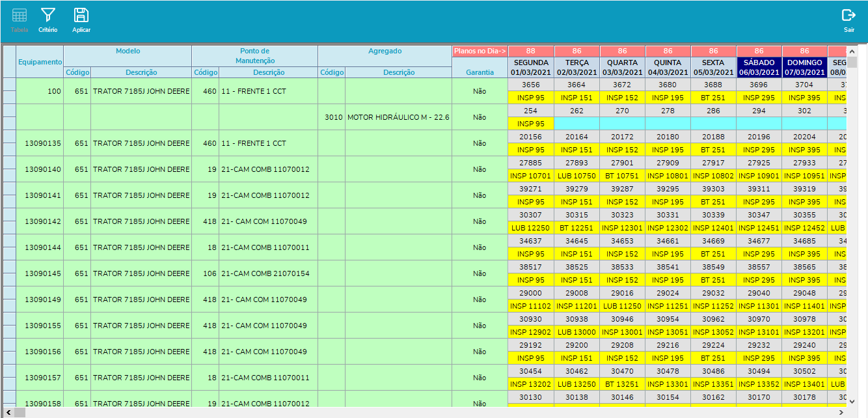Click equipment cell 13090144
Viewport: 868px width, 418px height.
point(40,247)
